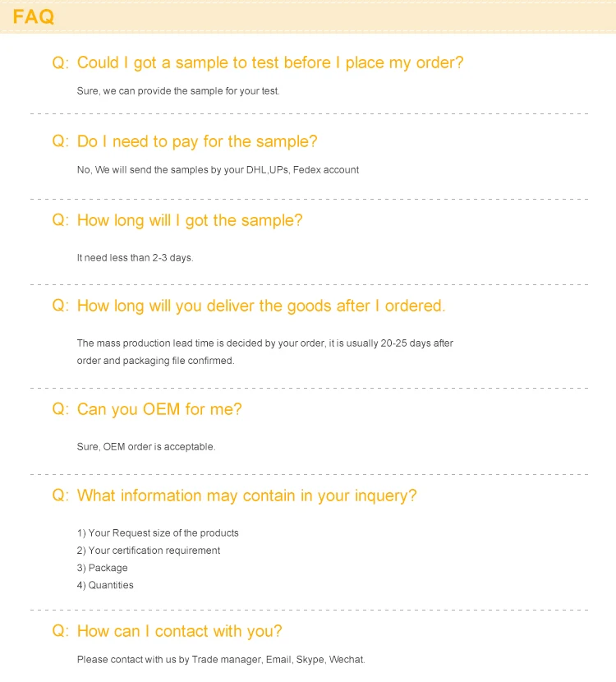Viewport: 616px width, 682px height.
Task: Click list item 'Your Request size of the products'
Action: (x=158, y=532)
